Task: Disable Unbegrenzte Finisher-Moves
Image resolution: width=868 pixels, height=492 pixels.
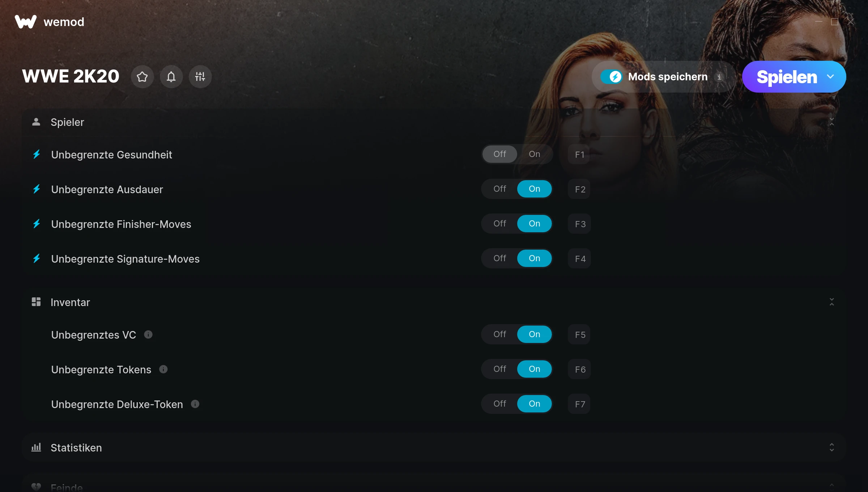Action: (x=500, y=224)
